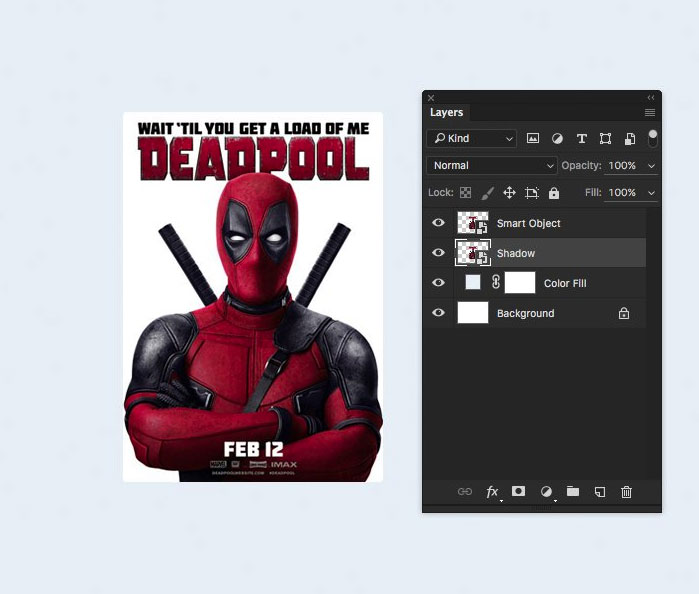Hide the Shadow layer
The height and width of the screenshot is (594, 699).
tap(438, 252)
